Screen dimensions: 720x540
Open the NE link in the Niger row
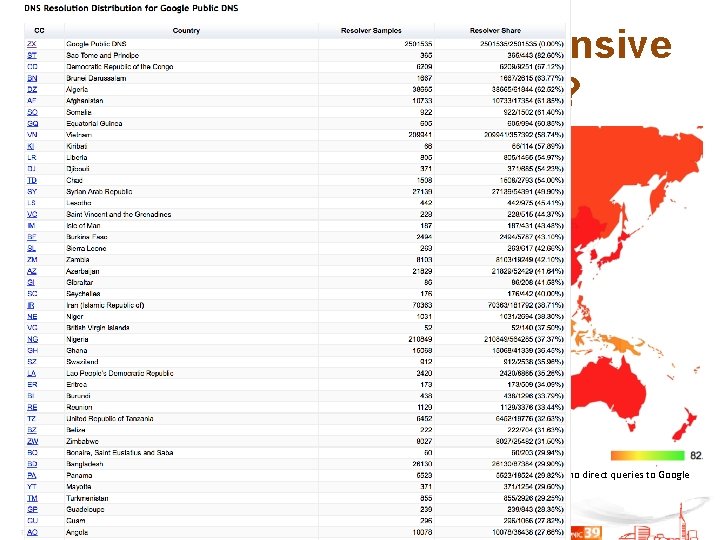point(32,317)
